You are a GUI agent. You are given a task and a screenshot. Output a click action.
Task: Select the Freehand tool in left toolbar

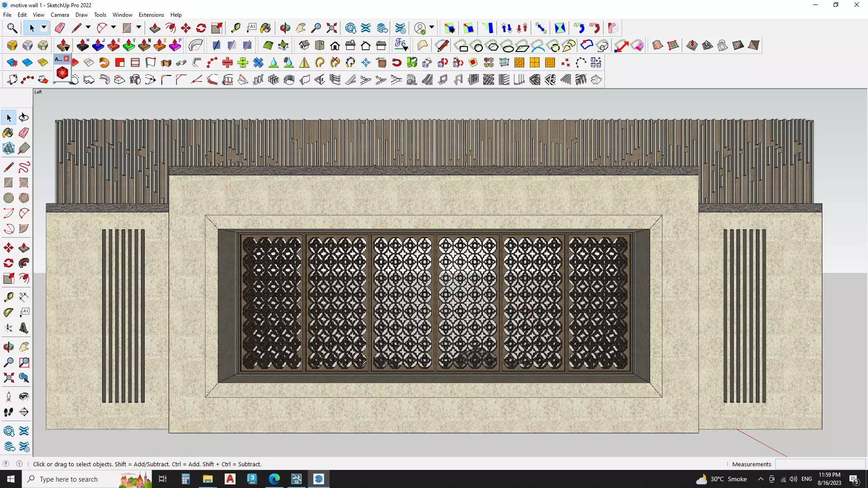click(x=24, y=167)
